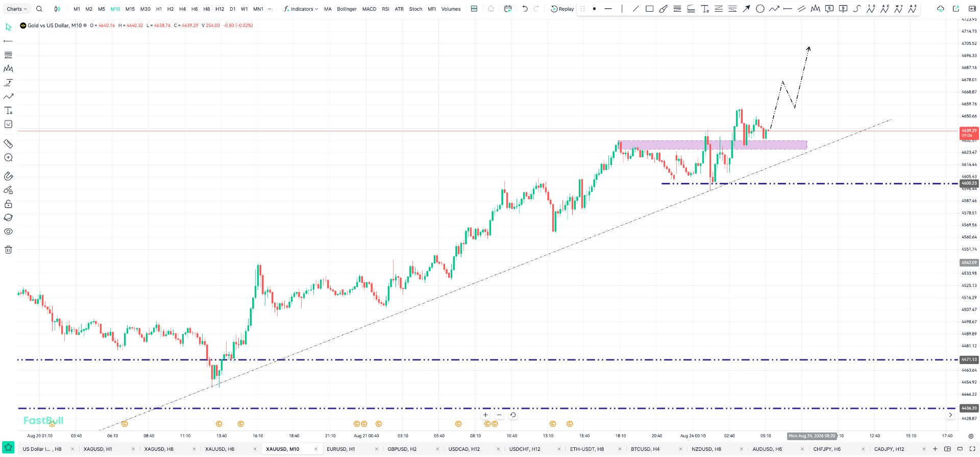The height and width of the screenshot is (457, 980).
Task: Select the cursor arrow tool in left sidebar
Action: [8, 27]
